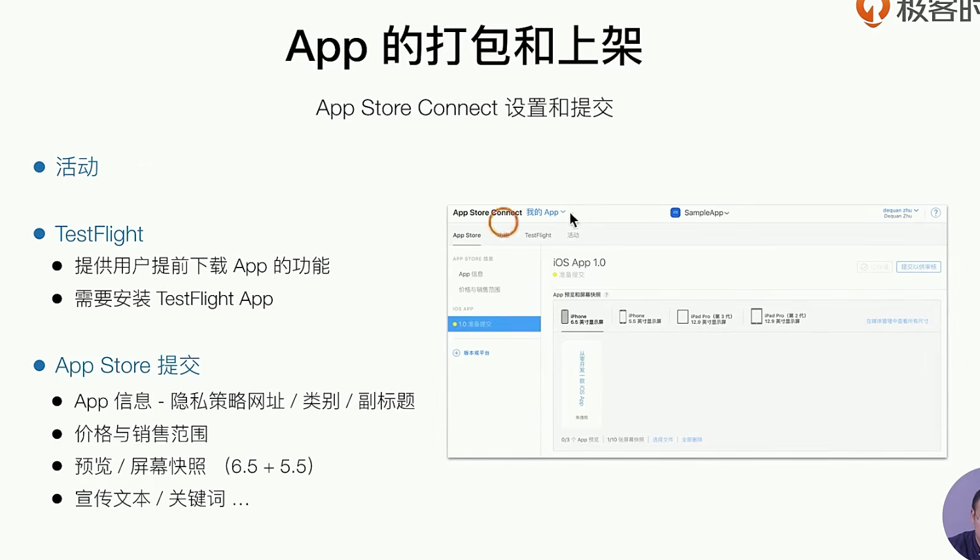Click the App Store 提交 bullet heading
Screen dimensions: 980x560
pos(128,365)
